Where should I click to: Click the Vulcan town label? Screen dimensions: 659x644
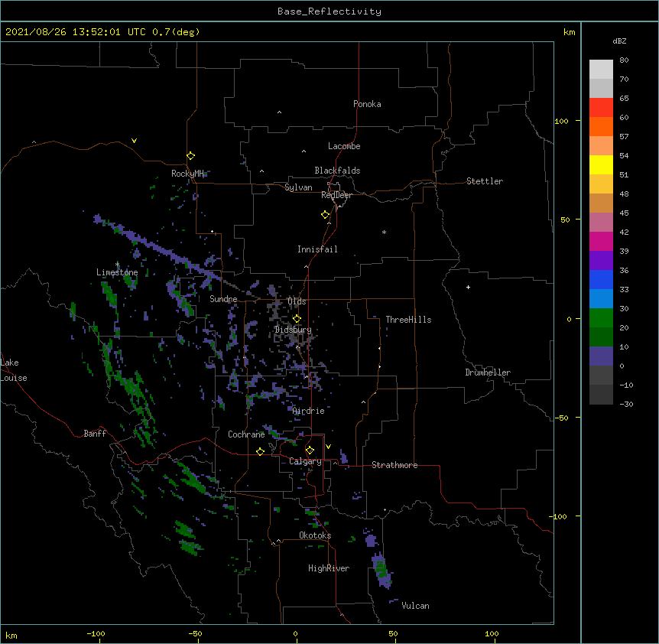(415, 606)
